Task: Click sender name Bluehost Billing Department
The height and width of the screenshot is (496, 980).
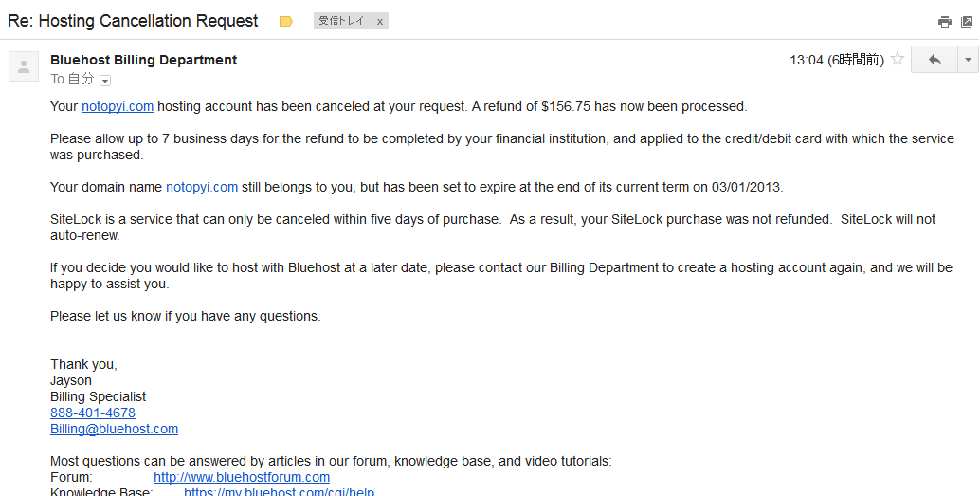Action: tap(143, 60)
